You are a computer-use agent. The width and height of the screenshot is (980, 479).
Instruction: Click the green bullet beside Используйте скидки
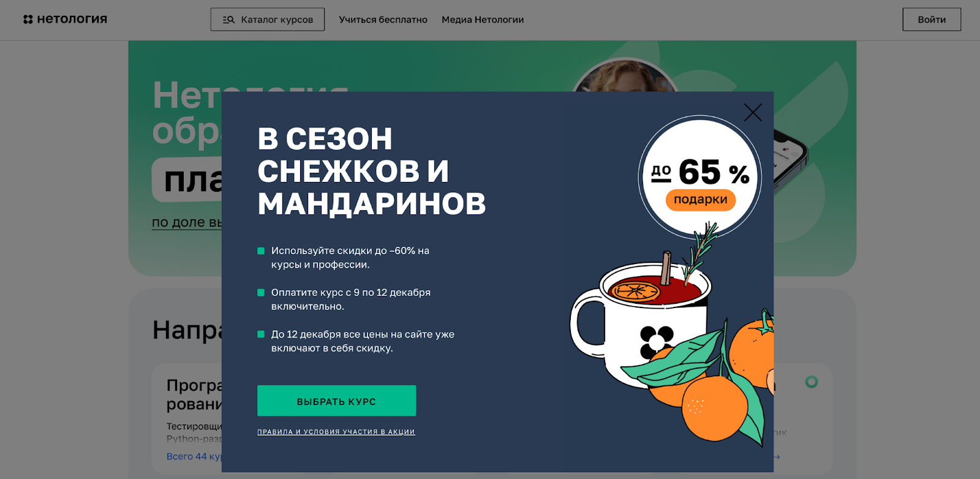261,251
